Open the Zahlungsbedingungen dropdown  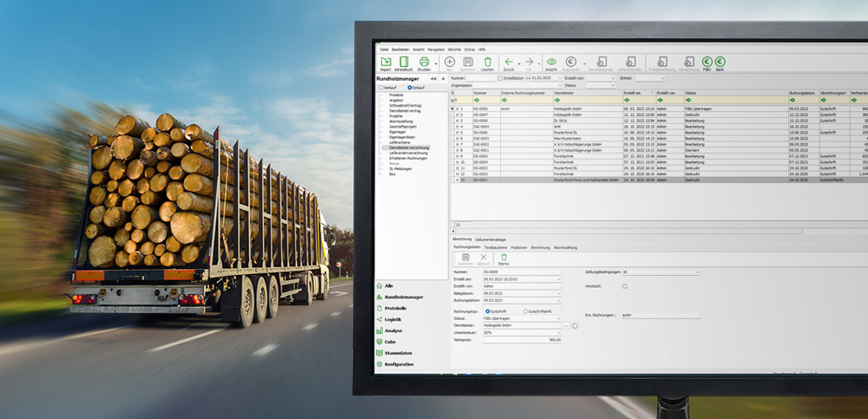coord(696,272)
